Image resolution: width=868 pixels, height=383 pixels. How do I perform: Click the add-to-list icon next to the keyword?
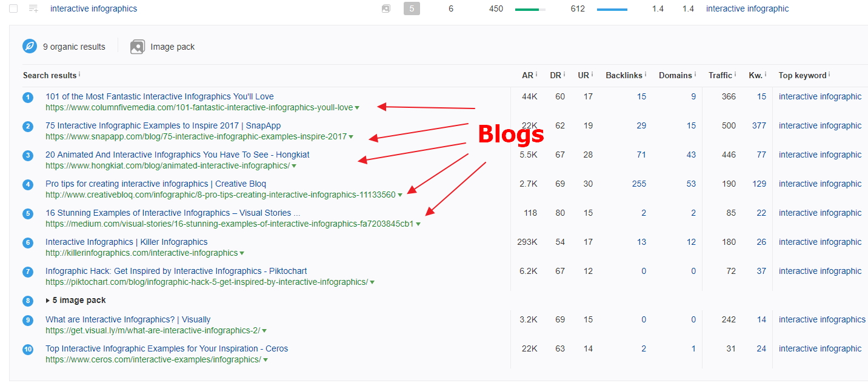[x=33, y=8]
